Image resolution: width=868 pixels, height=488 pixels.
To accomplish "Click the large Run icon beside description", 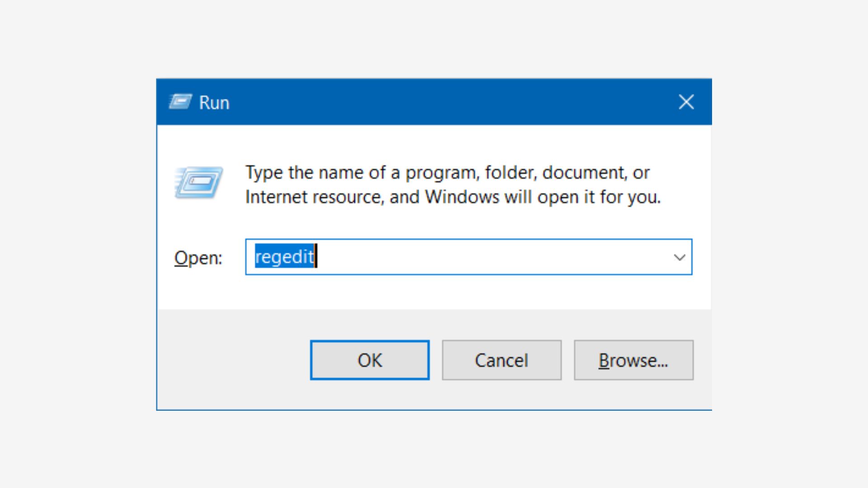I will tap(198, 183).
